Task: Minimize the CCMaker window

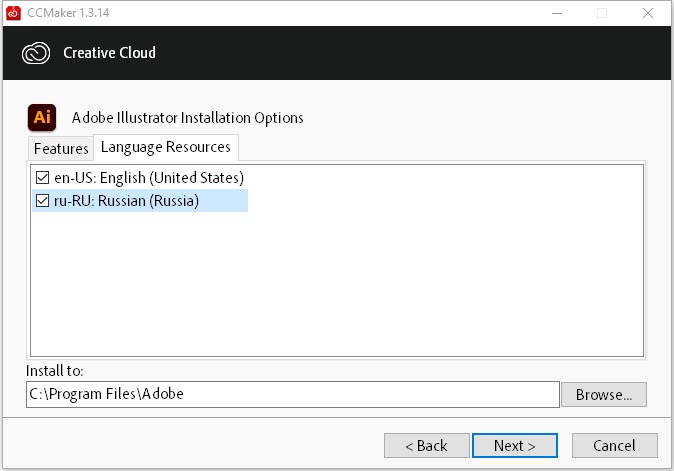Action: pos(557,13)
